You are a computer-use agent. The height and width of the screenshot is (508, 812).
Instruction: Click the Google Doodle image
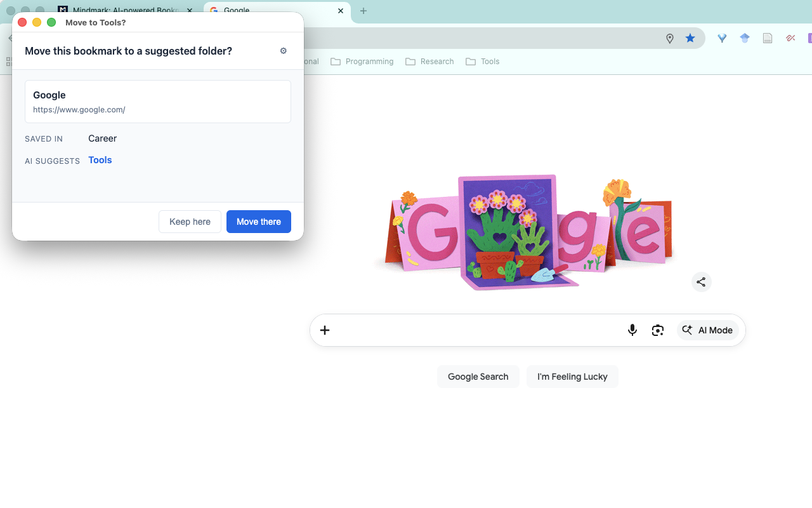click(528, 233)
